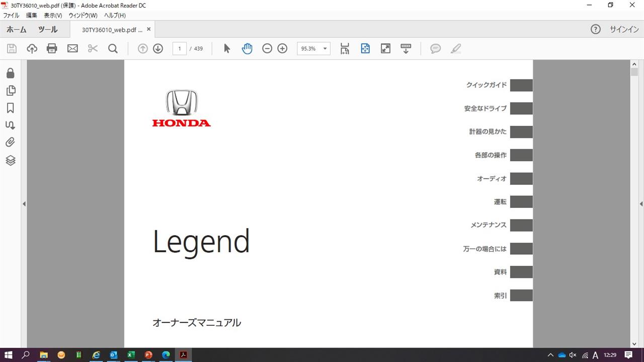Click the page number input field
This screenshot has height=362, width=644.
click(179, 49)
